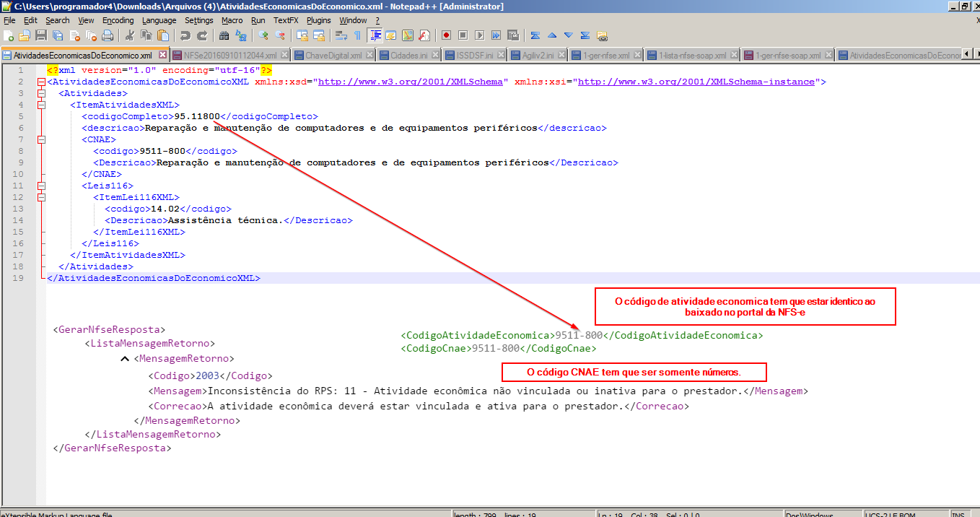Toggle synchronized vertical scrolling
980x517 pixels.
coord(302,35)
